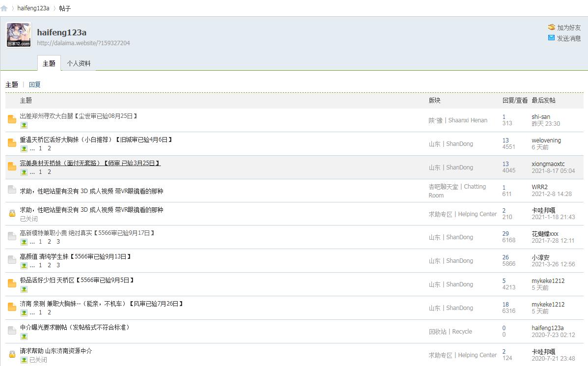Click folder icon of the Shaanxi Henan thread

point(12,119)
